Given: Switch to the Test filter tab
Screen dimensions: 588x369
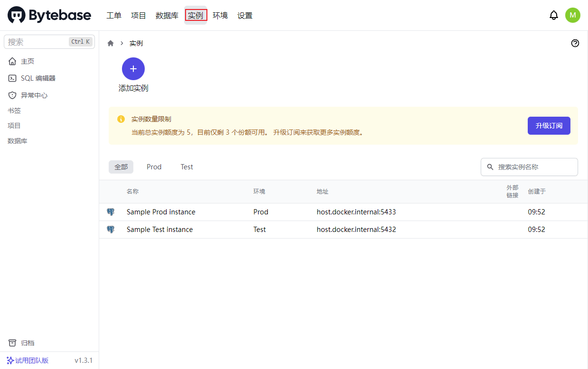Looking at the screenshot, I should [187, 167].
